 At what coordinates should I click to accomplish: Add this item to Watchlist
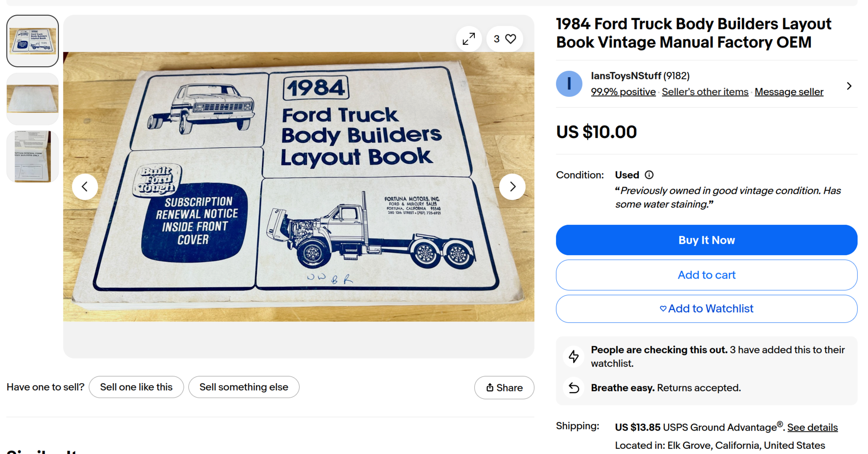[x=706, y=309]
